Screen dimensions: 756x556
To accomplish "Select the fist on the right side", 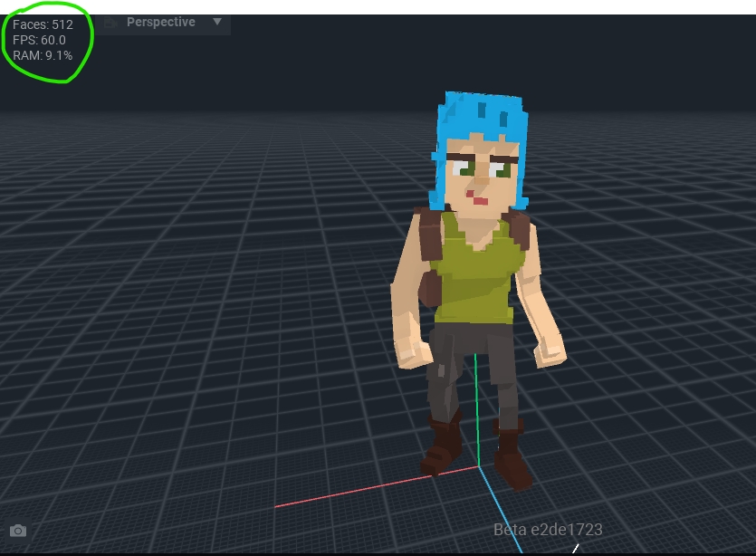I will [x=550, y=348].
